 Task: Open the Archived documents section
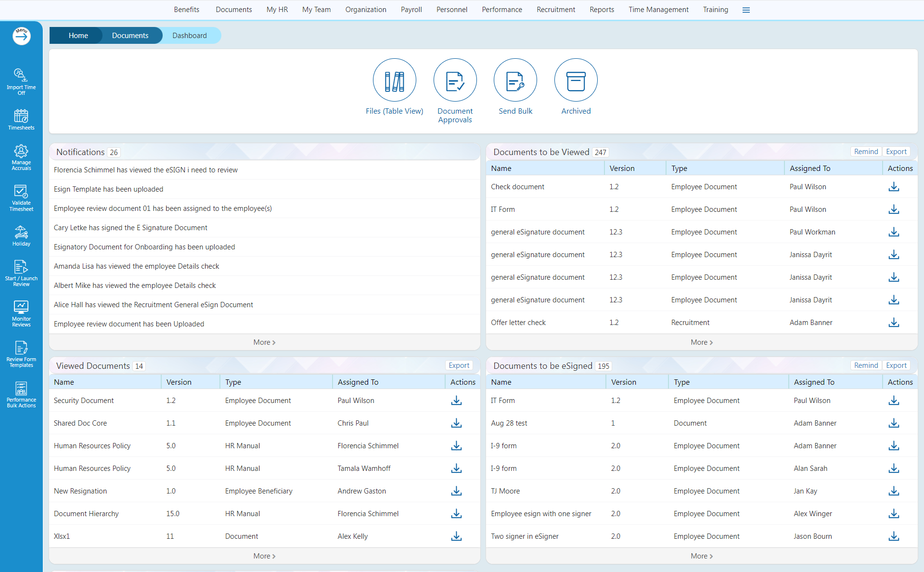576,80
